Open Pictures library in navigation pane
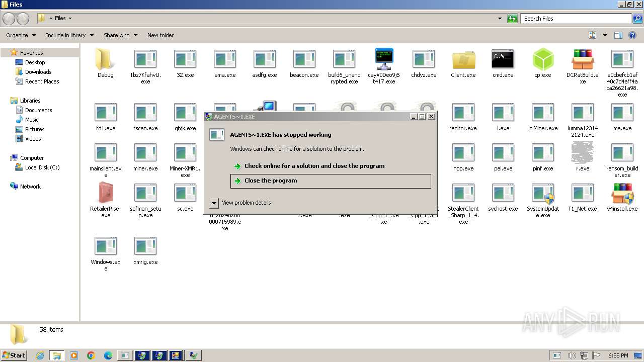The height and width of the screenshot is (362, 644). click(x=35, y=129)
